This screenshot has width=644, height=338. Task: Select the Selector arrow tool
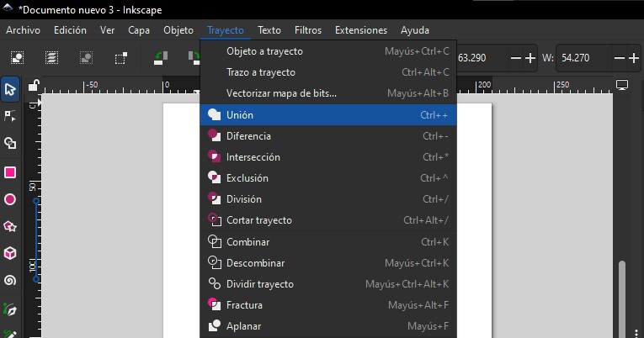coord(10,90)
